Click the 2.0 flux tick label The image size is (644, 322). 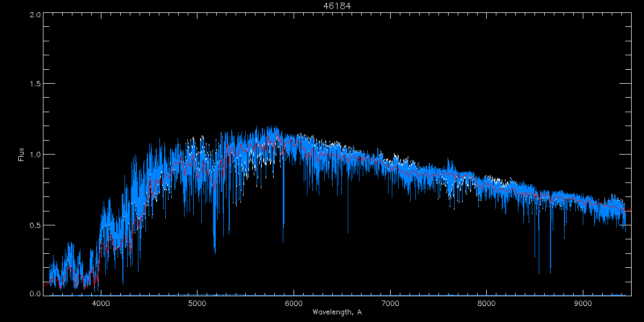35,14
